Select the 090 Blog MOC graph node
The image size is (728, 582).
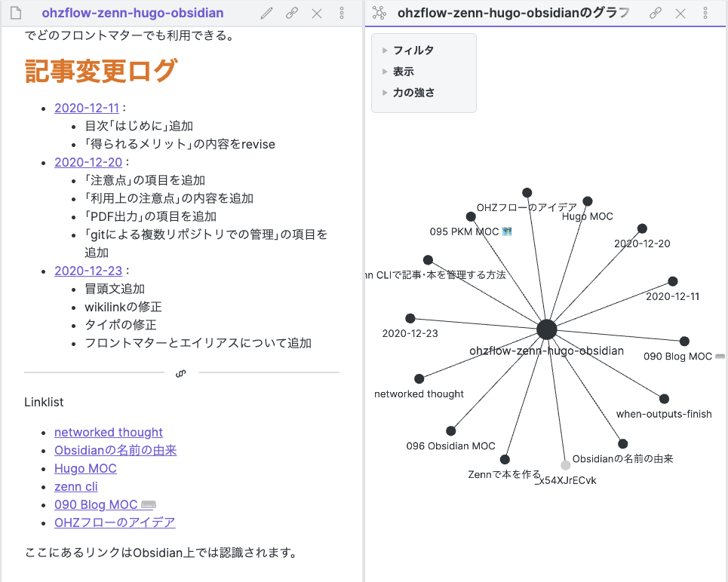tap(684, 341)
